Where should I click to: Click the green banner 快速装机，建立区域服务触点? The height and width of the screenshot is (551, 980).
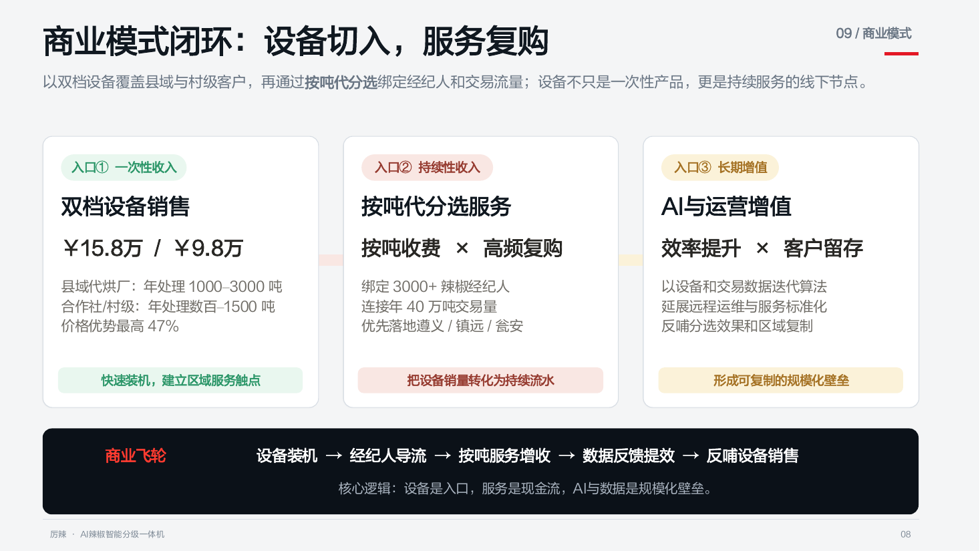180,380
